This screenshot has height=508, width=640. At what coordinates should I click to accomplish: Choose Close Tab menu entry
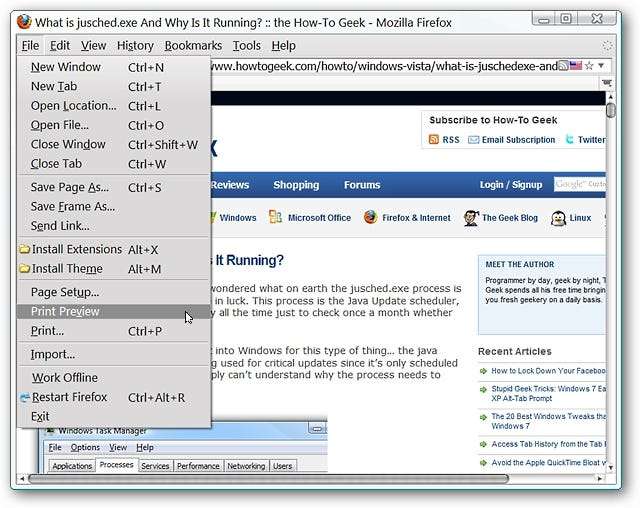[114, 164]
